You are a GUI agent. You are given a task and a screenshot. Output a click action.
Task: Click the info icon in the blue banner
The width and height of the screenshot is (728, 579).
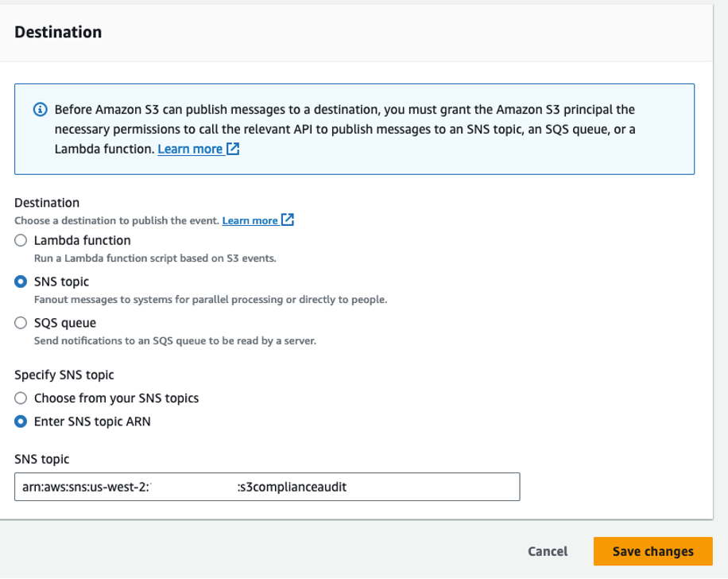40,109
